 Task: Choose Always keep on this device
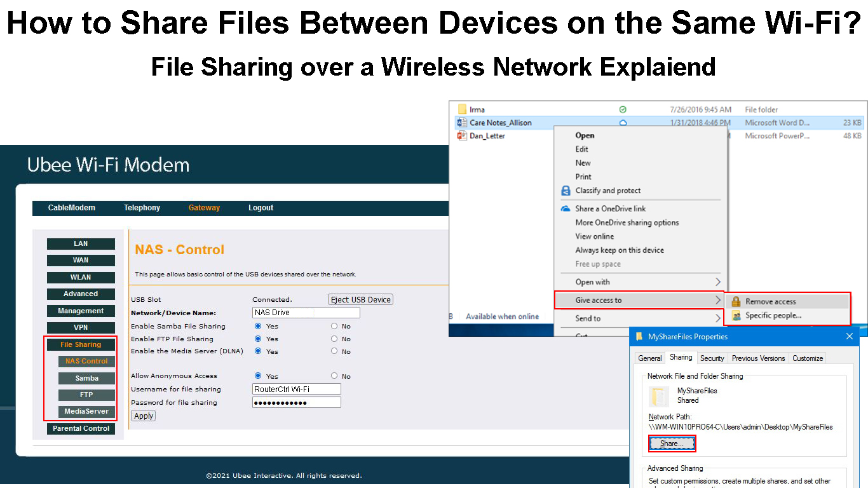click(x=620, y=250)
